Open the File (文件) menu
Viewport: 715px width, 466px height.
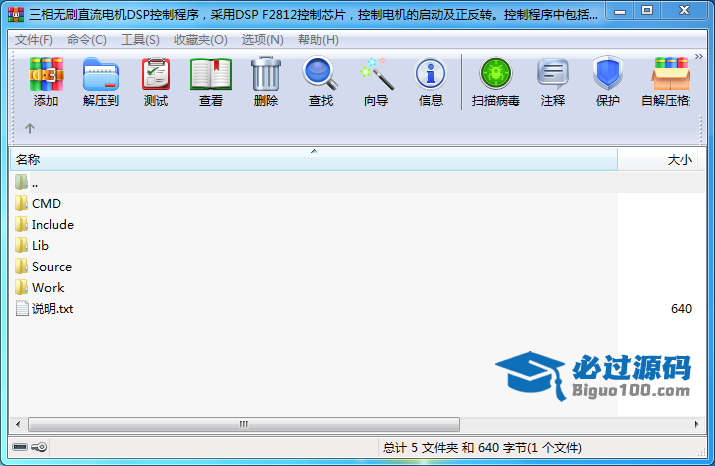point(34,40)
